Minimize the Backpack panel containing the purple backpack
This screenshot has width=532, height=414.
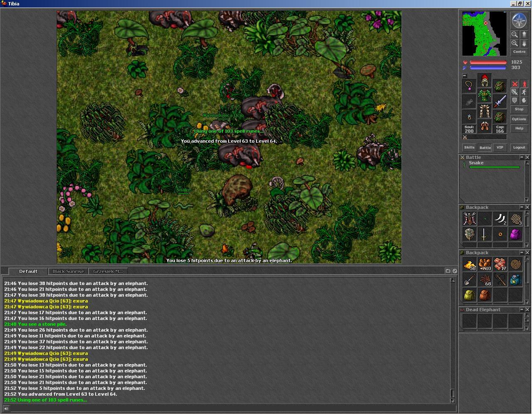522,207
